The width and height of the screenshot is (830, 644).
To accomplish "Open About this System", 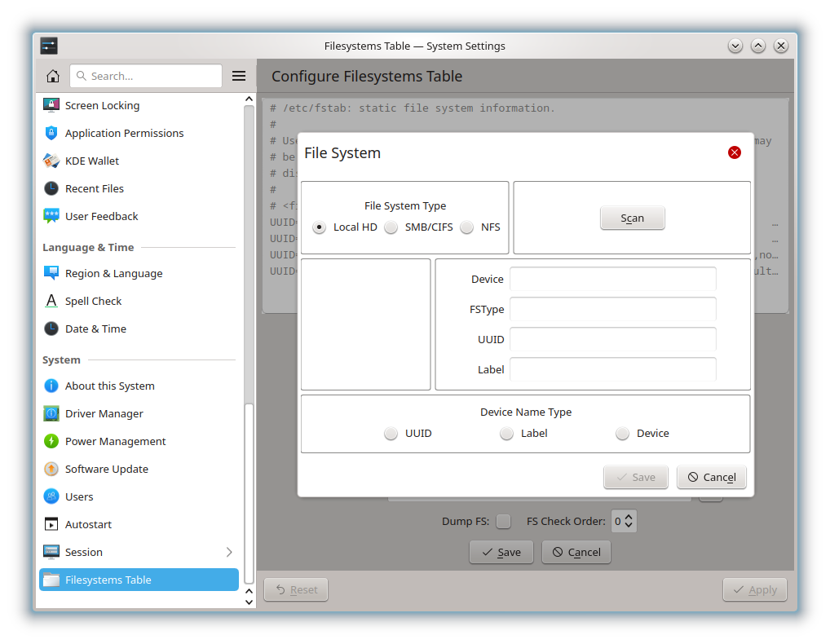I will (139, 386).
